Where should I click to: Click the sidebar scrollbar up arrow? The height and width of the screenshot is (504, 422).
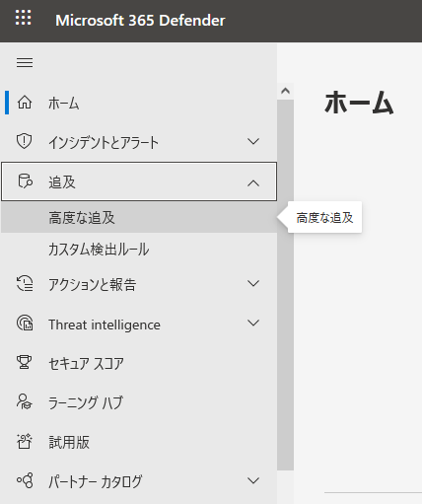pyautogui.click(x=285, y=91)
